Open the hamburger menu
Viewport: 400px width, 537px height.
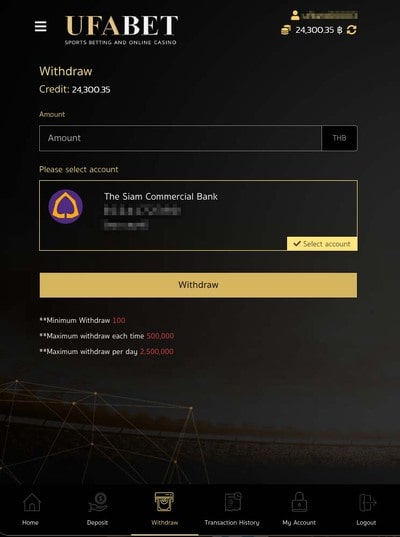point(40,26)
